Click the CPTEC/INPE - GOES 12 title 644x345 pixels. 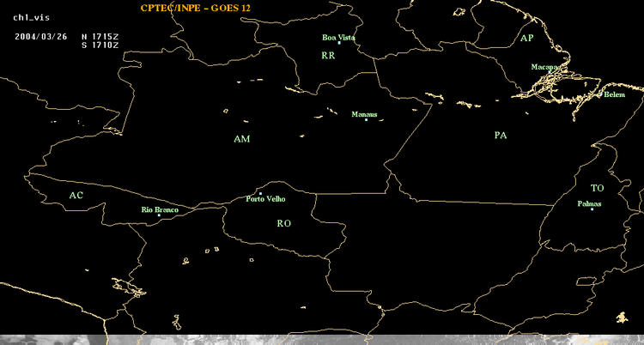pyautogui.click(x=196, y=8)
